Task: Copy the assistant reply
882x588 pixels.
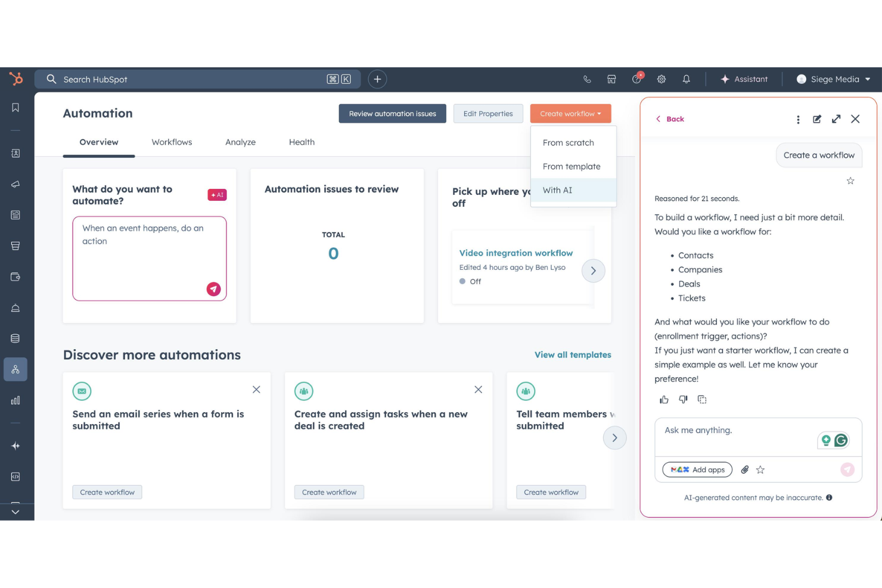Action: coord(702,400)
